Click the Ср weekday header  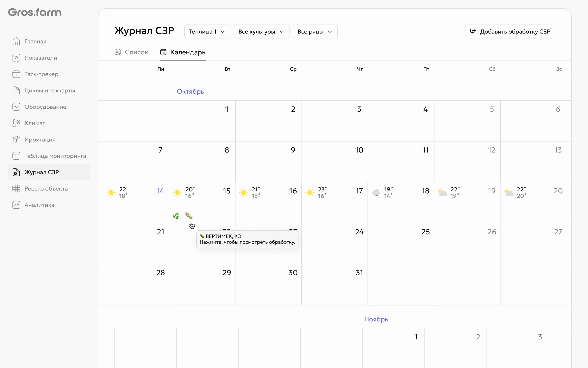(x=293, y=69)
